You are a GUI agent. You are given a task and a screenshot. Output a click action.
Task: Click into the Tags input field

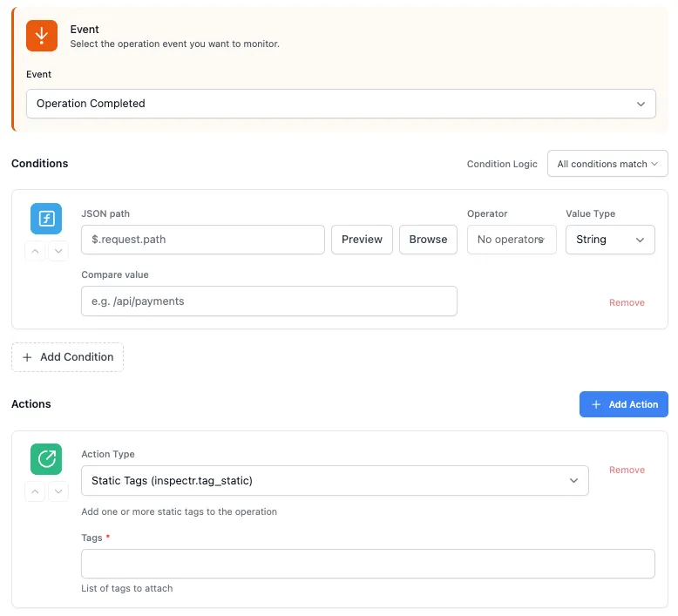coord(368,564)
